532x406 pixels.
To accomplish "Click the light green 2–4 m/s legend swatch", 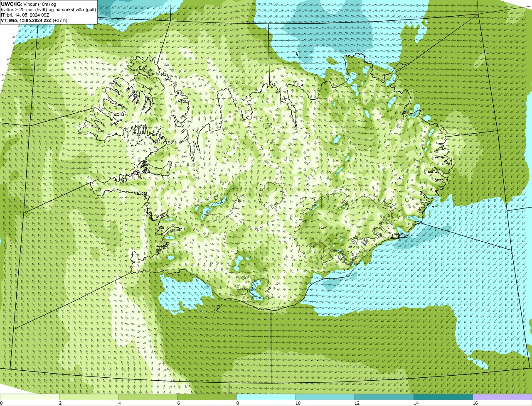I will pyautogui.click(x=89, y=397).
